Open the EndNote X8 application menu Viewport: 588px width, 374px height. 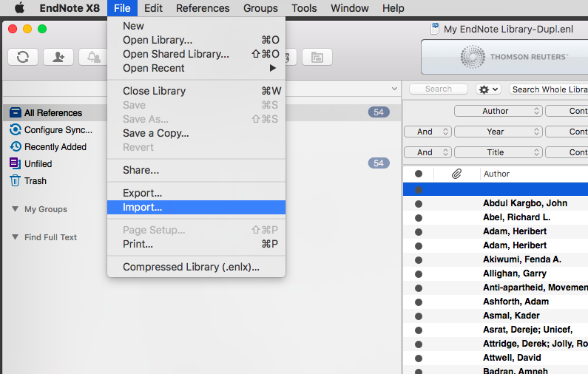tap(70, 8)
